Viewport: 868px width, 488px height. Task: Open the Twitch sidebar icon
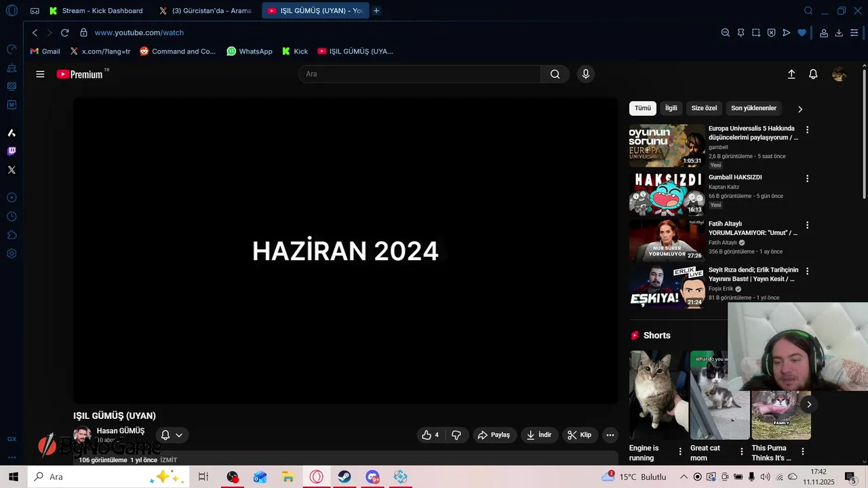(12, 151)
